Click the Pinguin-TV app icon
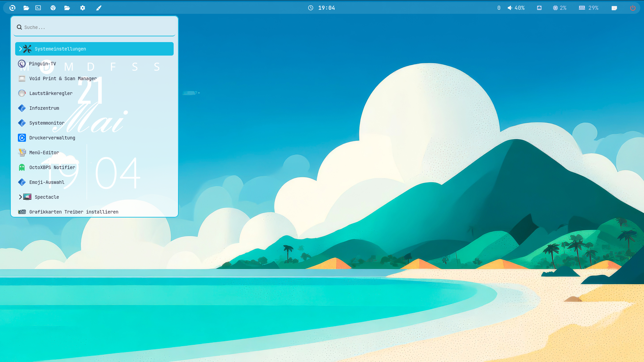Image resolution: width=644 pixels, height=362 pixels. 22,64
